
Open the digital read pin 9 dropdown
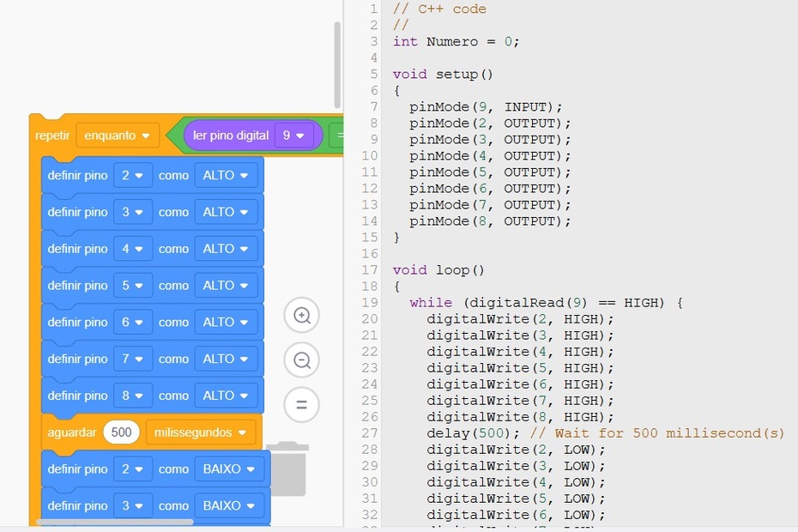click(293, 136)
